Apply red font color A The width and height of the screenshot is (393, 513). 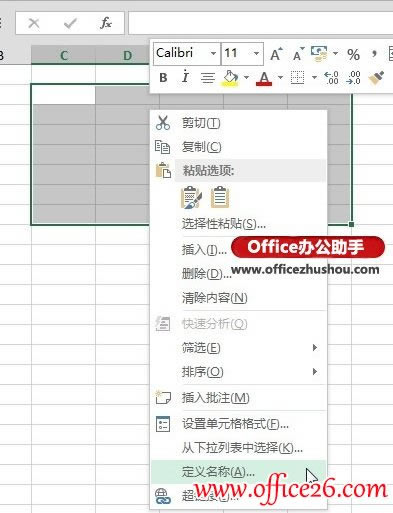(264, 78)
